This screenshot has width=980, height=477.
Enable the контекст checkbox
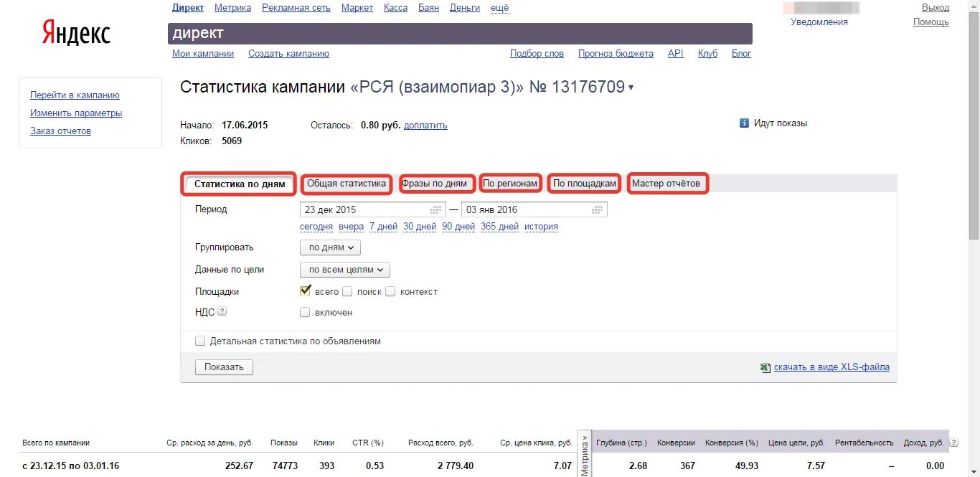390,292
